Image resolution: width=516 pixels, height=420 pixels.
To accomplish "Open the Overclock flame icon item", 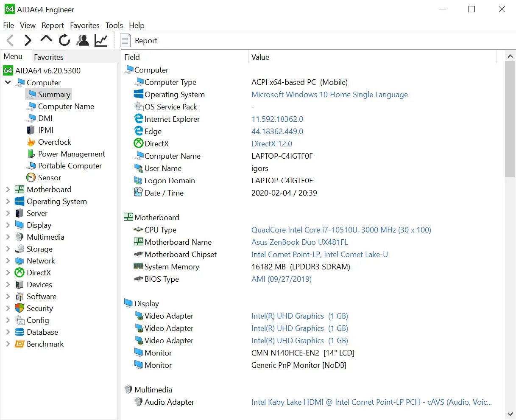I will [x=54, y=142].
